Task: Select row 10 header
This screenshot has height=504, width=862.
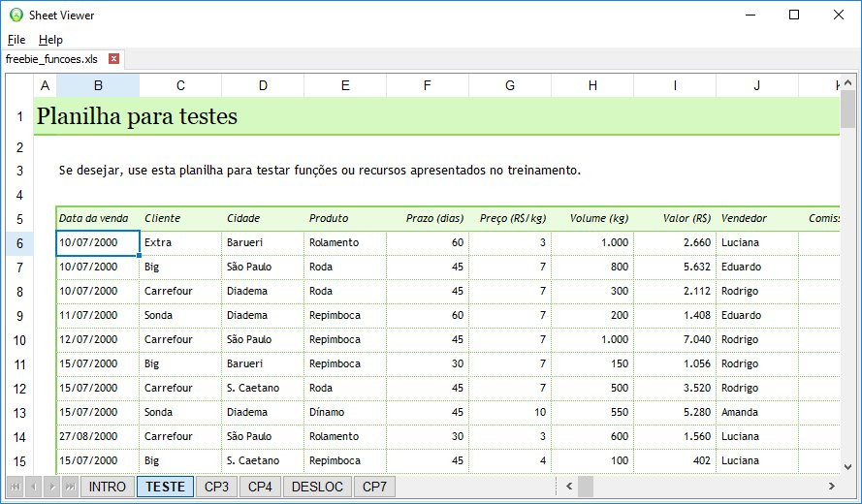Action: click(x=19, y=340)
